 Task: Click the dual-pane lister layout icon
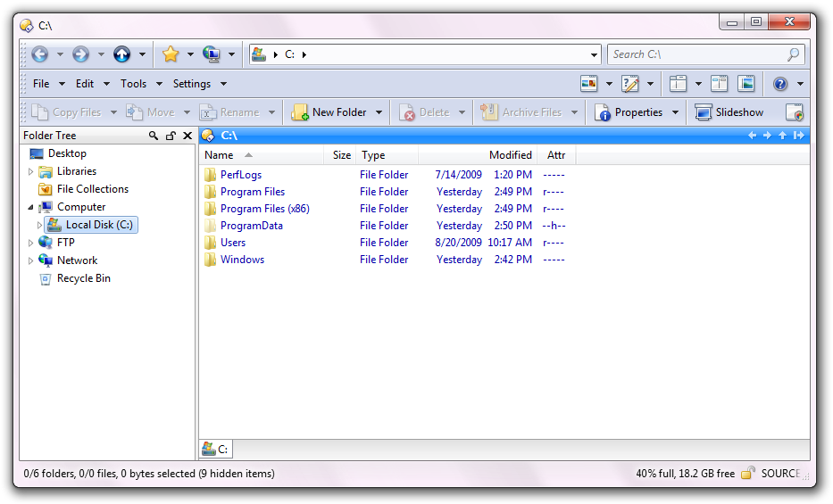pos(720,84)
